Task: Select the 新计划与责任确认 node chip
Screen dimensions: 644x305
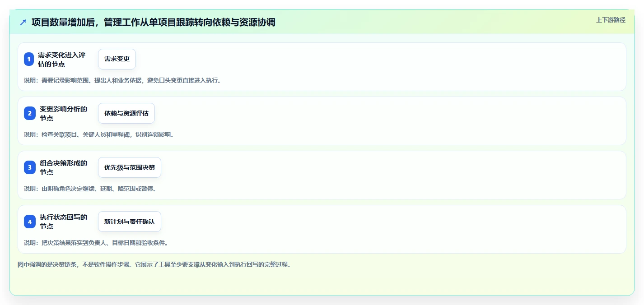Action: pos(130,222)
